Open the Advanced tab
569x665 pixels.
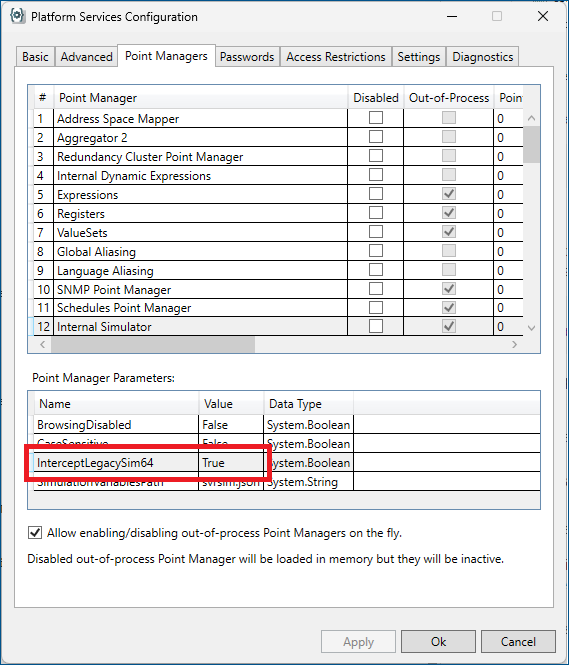point(86,57)
